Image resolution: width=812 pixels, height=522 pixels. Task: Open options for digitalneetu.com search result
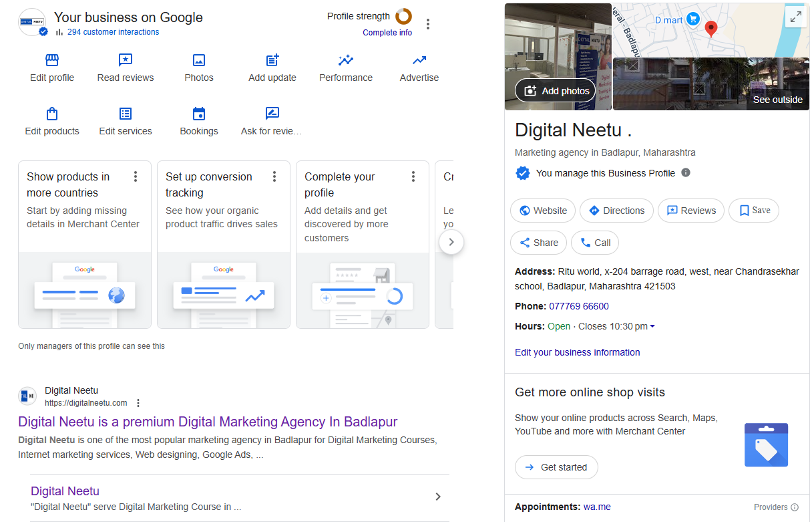pyautogui.click(x=138, y=403)
